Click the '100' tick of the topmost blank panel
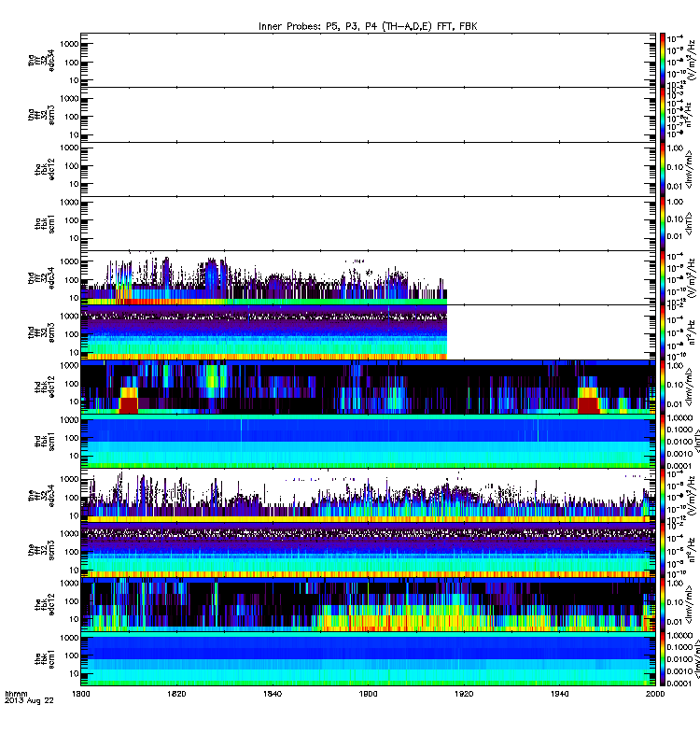The height and width of the screenshot is (747, 700). pyautogui.click(x=72, y=63)
